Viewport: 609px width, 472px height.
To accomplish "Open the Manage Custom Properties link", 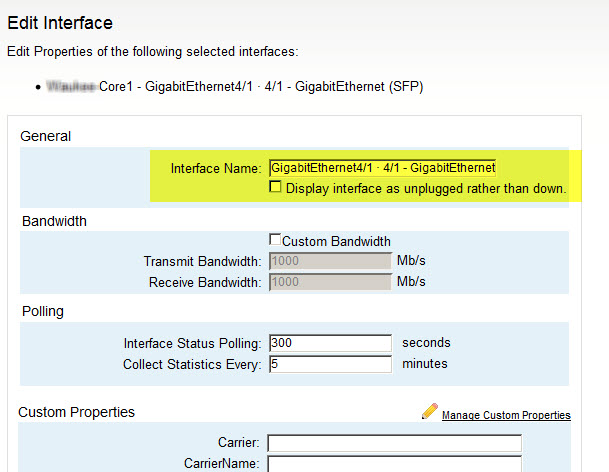I will (506, 415).
